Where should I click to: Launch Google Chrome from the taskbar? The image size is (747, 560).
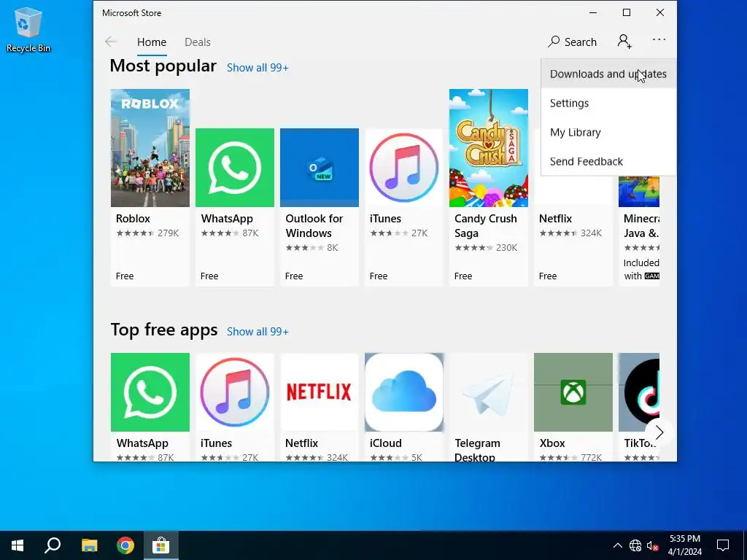click(x=125, y=545)
